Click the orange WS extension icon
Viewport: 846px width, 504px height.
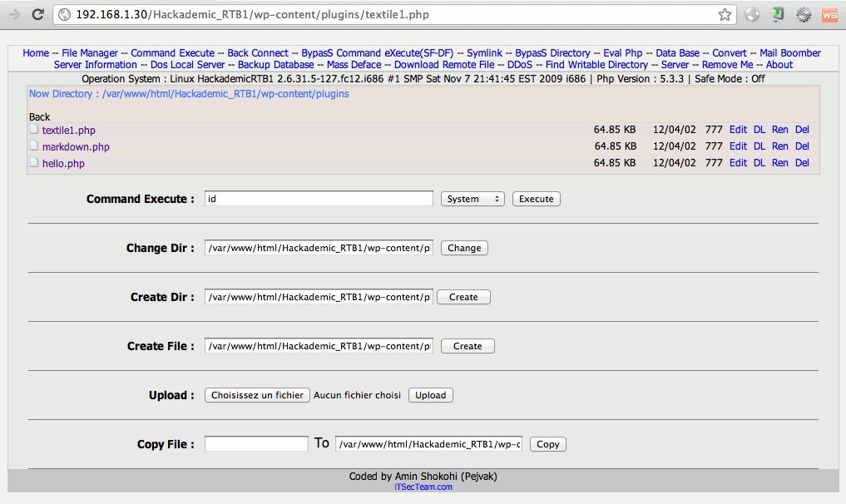pos(829,14)
